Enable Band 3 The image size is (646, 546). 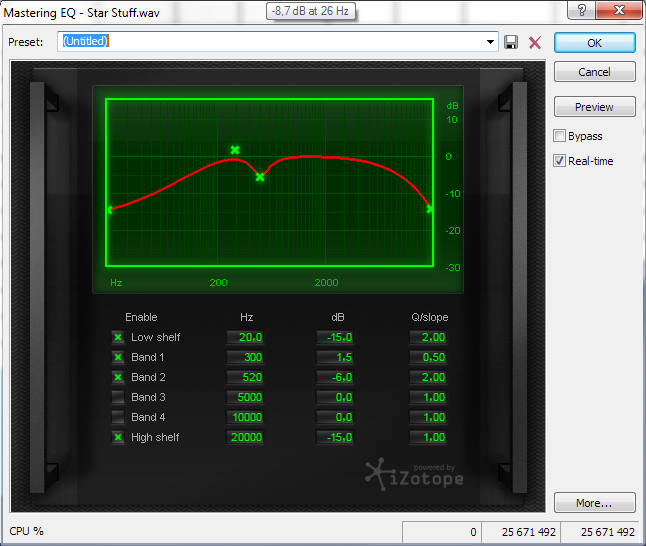pyautogui.click(x=118, y=397)
